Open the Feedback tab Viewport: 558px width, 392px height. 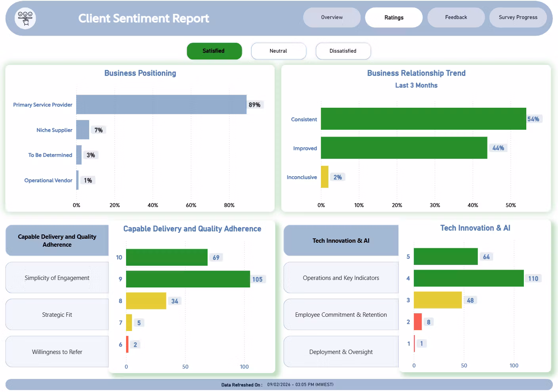pos(456,17)
